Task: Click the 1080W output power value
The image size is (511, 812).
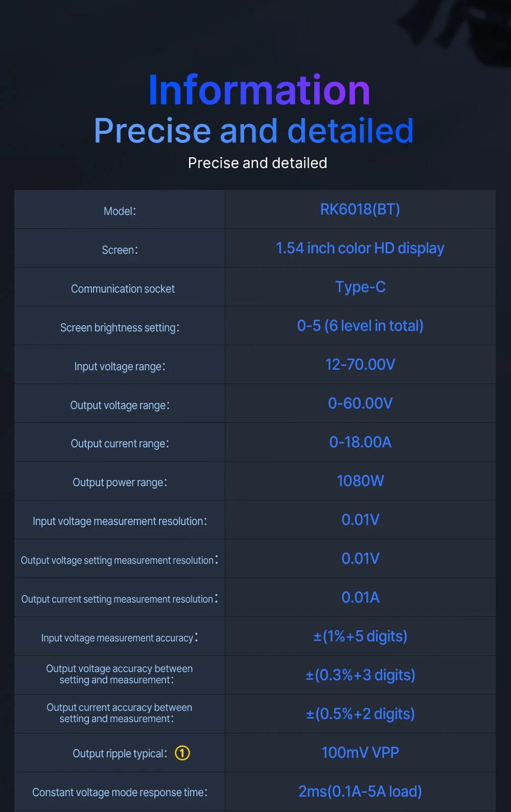Action: pos(360,481)
